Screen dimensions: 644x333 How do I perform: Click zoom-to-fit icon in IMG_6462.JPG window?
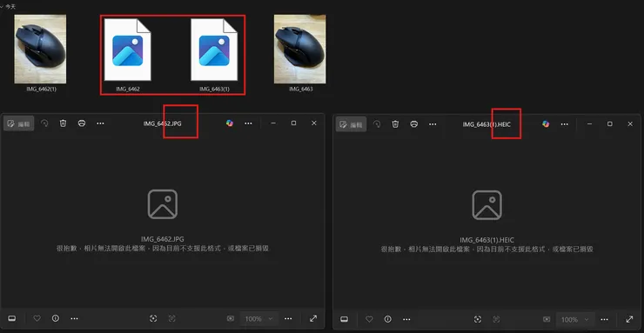153,318
